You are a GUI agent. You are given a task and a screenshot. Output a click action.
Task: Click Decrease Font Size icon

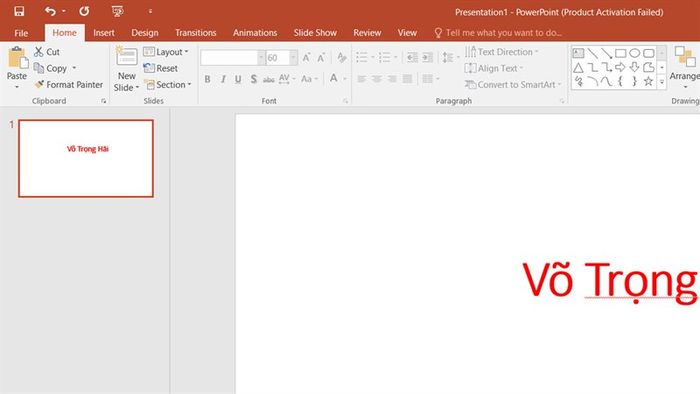[x=321, y=58]
